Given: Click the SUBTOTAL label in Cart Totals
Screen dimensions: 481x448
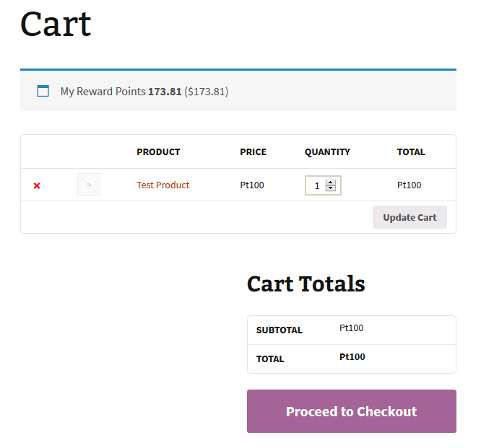Looking at the screenshot, I should click(x=279, y=330).
